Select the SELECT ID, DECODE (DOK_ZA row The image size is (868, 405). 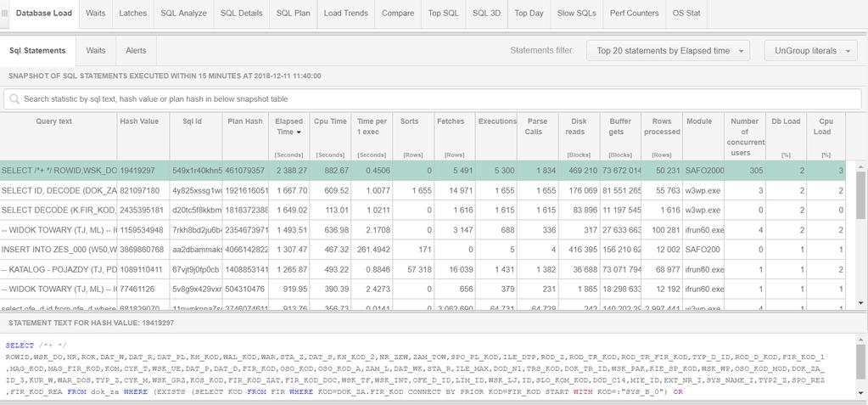click(423, 190)
